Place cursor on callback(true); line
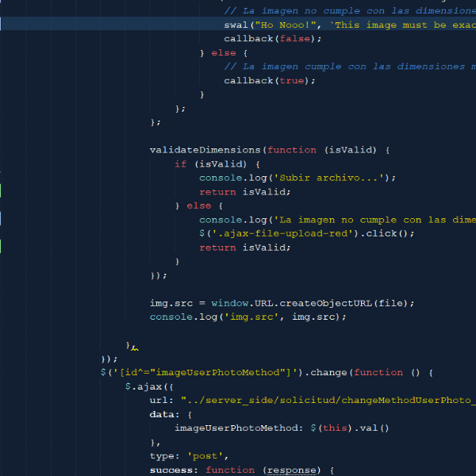Image resolution: width=476 pixels, height=476 pixels. click(270, 81)
